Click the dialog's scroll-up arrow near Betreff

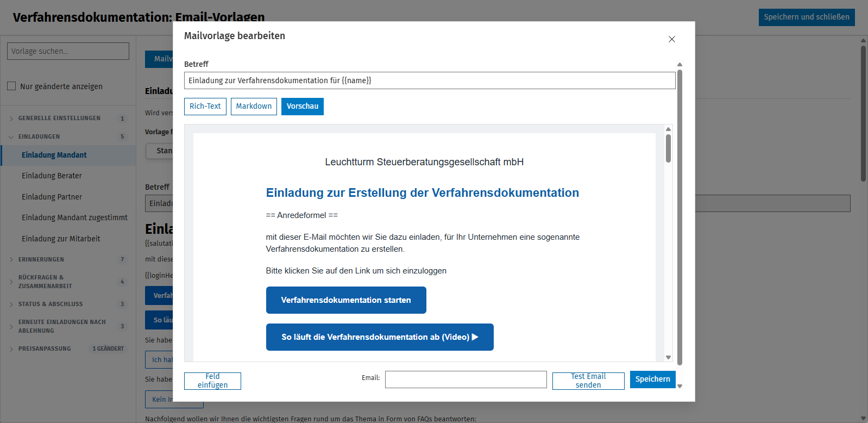coord(680,64)
